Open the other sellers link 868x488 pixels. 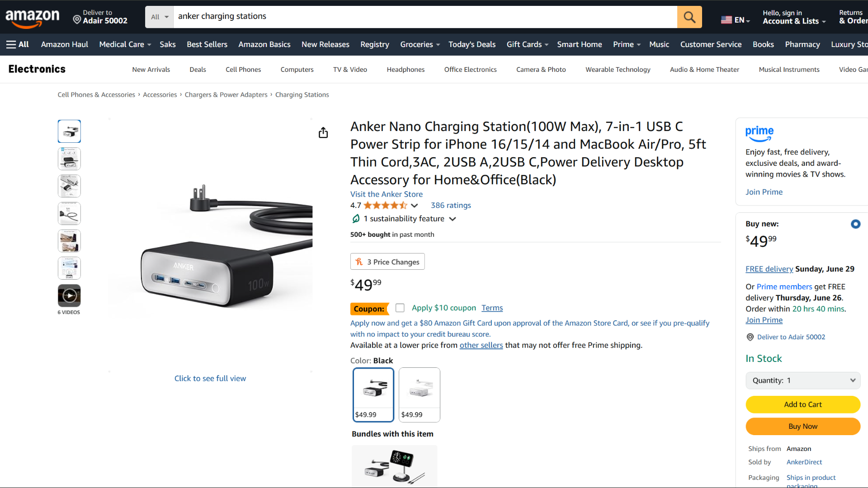481,345
